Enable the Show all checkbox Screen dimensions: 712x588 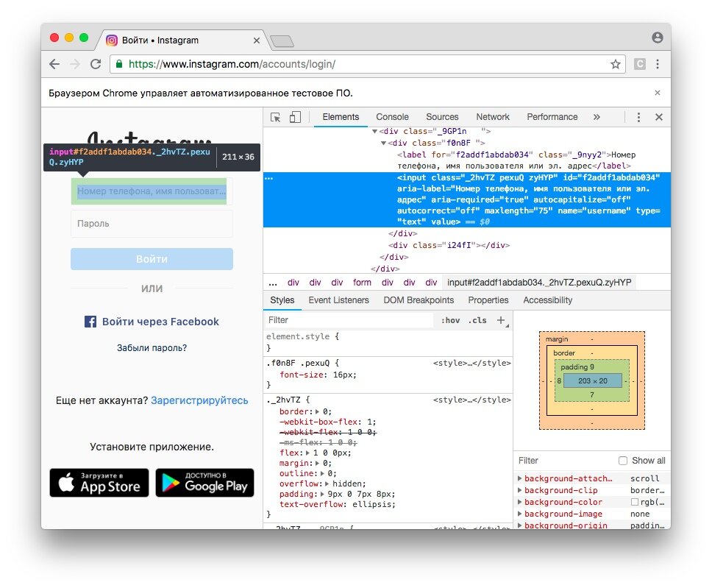[x=623, y=461]
